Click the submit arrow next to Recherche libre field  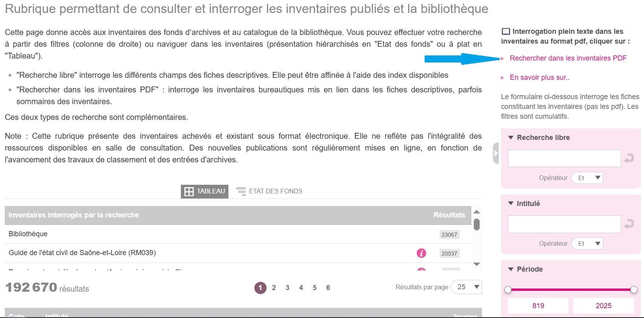tap(629, 158)
